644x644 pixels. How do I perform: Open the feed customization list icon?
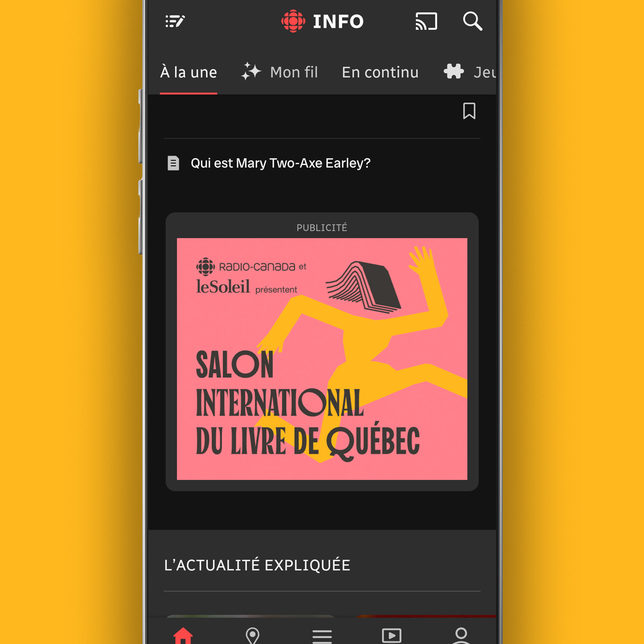pos(175,21)
